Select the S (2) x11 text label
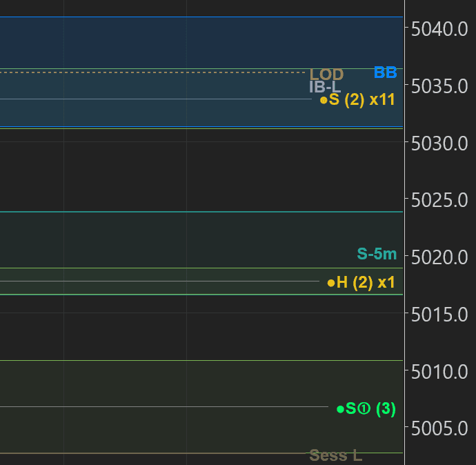This screenshot has width=476, height=465. click(x=362, y=99)
